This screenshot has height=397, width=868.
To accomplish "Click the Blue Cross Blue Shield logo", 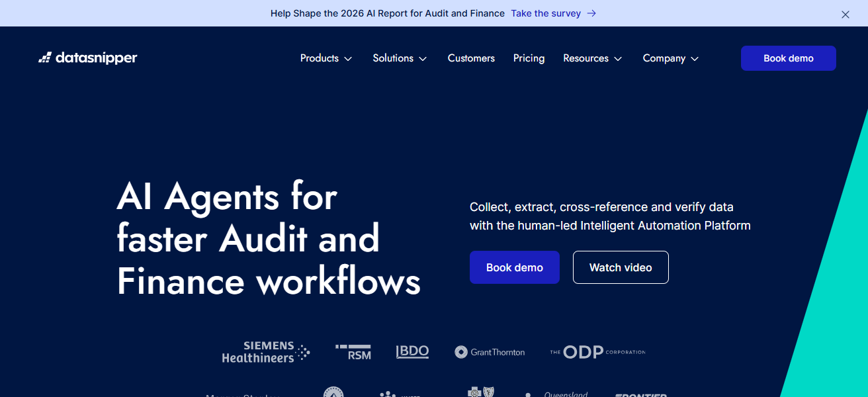I will pyautogui.click(x=481, y=392).
